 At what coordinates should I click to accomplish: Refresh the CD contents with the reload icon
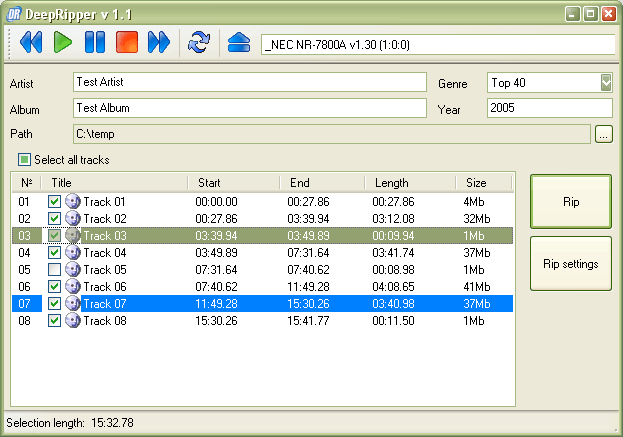pyautogui.click(x=199, y=42)
